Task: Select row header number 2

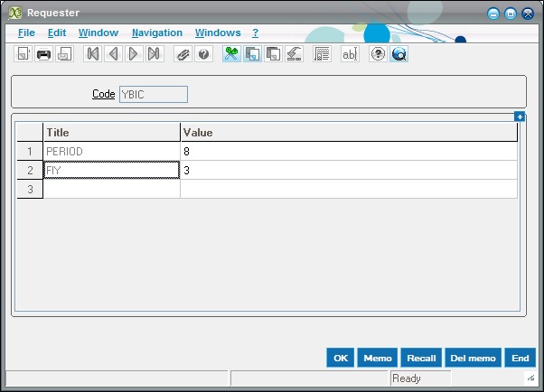Action: (x=30, y=170)
